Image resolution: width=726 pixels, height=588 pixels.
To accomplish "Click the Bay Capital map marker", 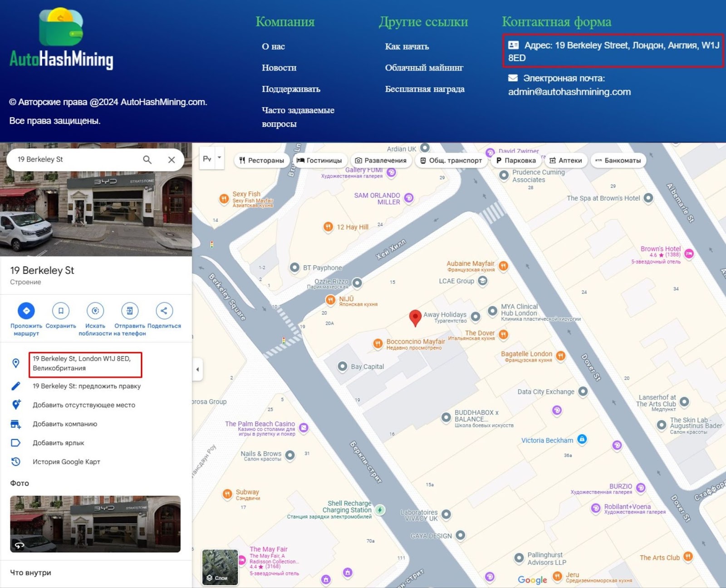I will [x=343, y=367].
